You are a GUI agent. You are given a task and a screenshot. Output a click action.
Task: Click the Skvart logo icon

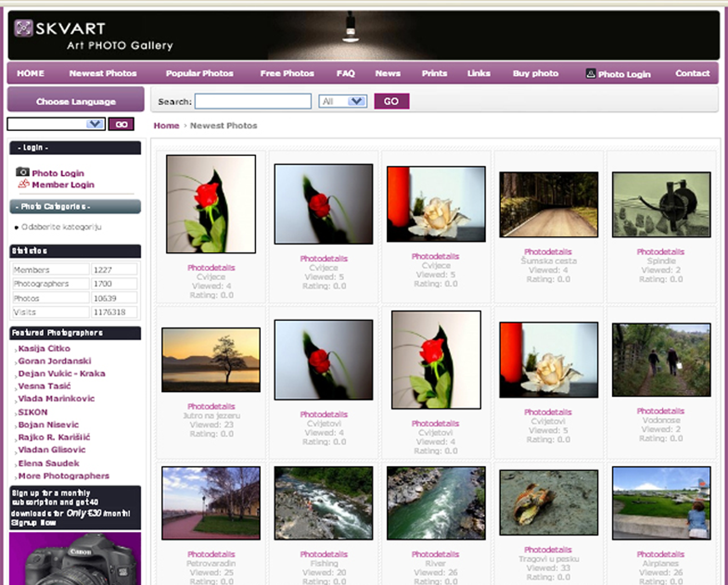click(x=23, y=28)
